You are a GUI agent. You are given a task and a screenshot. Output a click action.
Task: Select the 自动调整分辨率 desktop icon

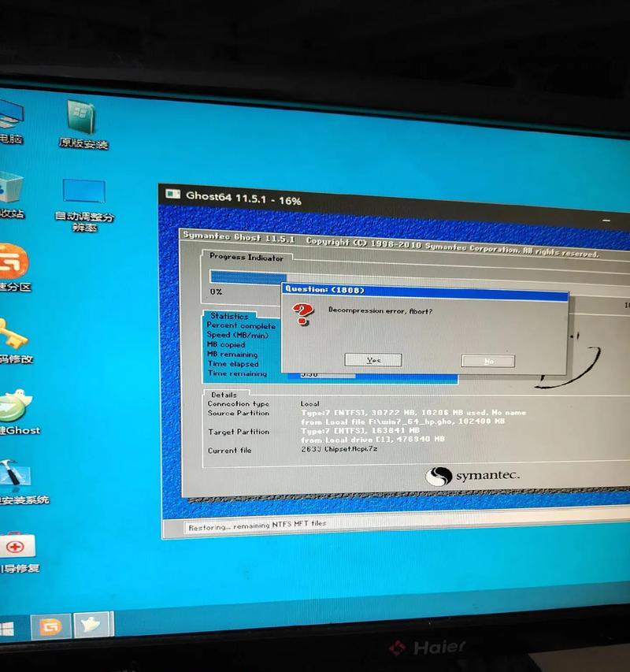84,205
